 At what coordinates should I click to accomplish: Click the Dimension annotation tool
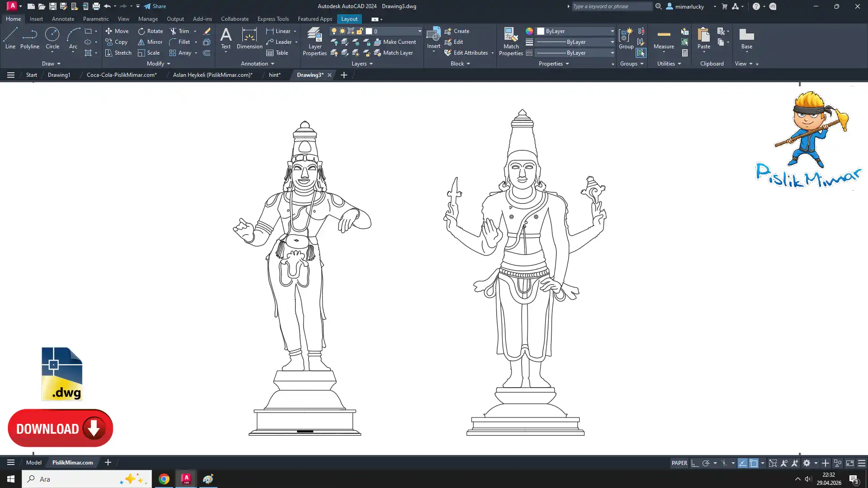coord(250,38)
